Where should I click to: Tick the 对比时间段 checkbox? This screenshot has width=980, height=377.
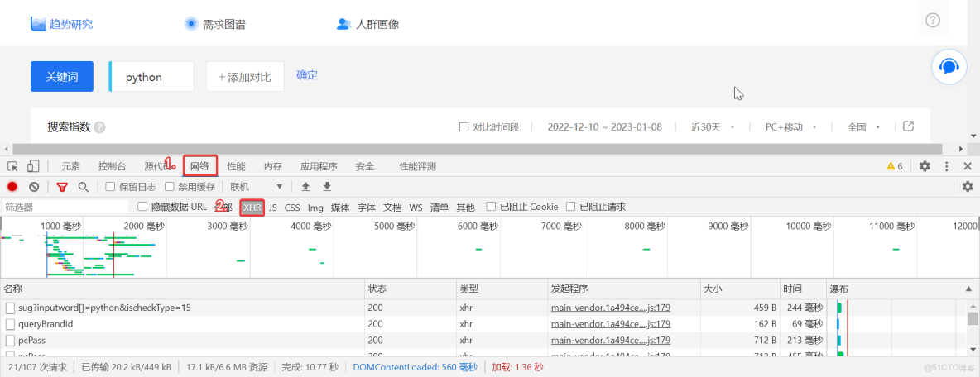pyautogui.click(x=464, y=127)
